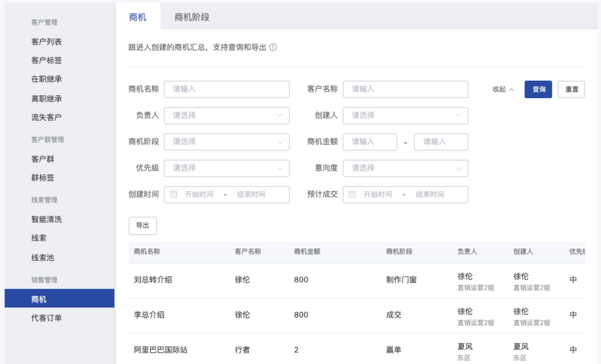Click the minimum 商机金额 input
The width and height of the screenshot is (601, 364).
tap(370, 142)
